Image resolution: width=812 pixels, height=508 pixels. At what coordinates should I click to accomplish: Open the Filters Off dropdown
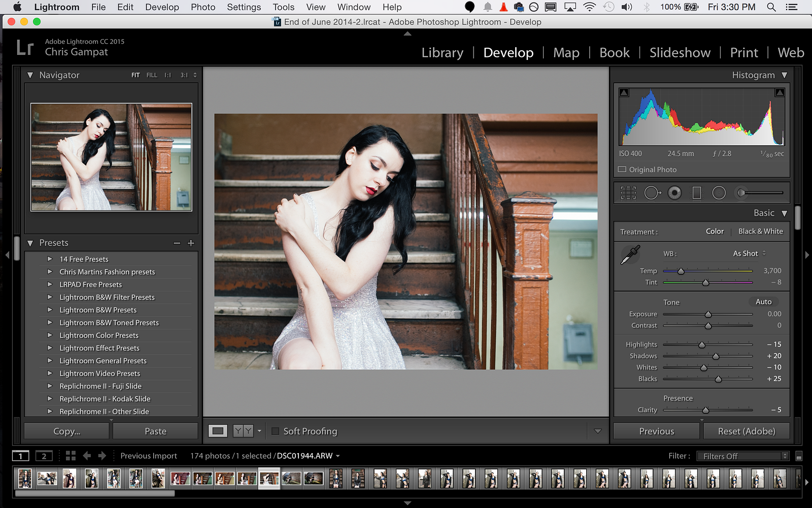[x=742, y=456]
